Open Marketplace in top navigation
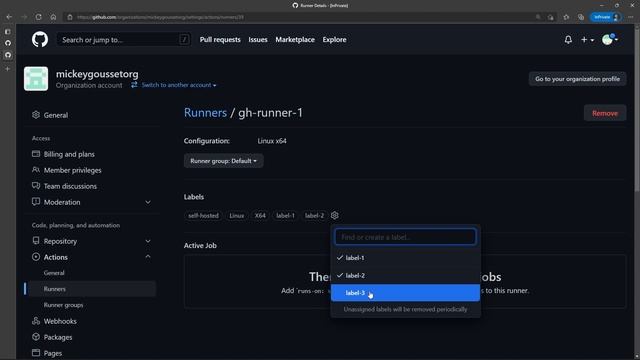Viewport: 640px width, 360px height. click(295, 40)
